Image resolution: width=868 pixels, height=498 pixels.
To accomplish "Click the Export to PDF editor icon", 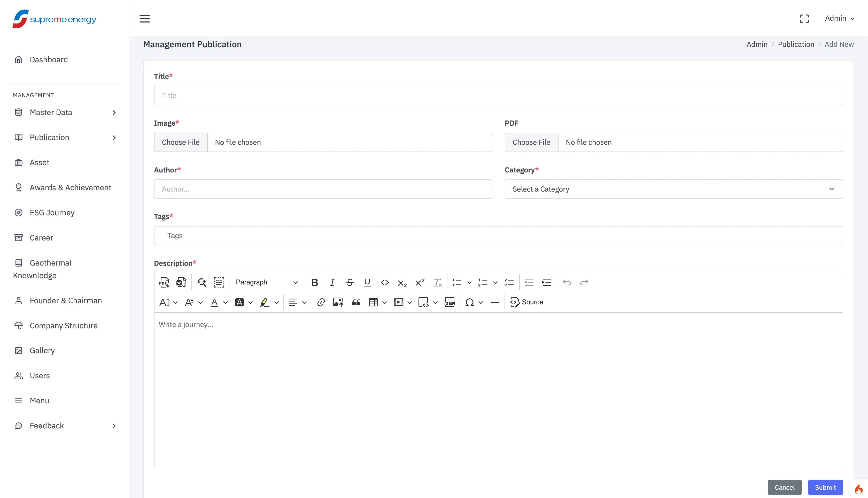I will tap(164, 282).
